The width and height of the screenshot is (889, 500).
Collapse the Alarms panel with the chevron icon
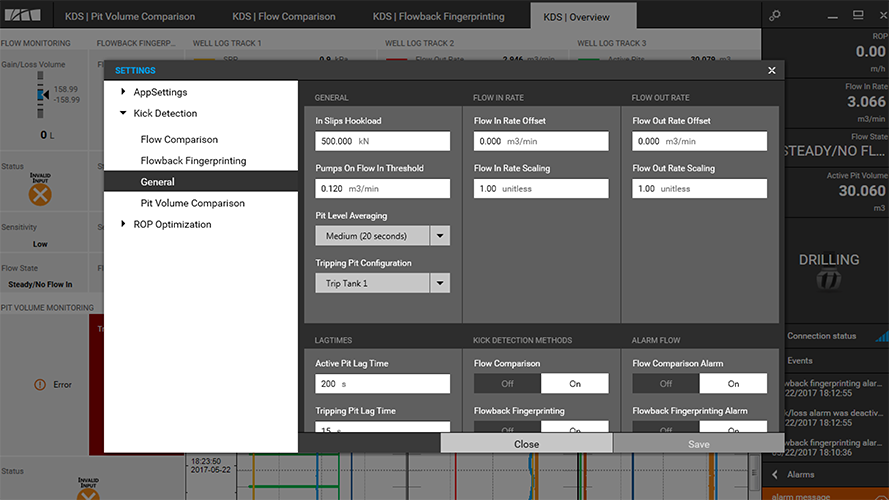[774, 475]
